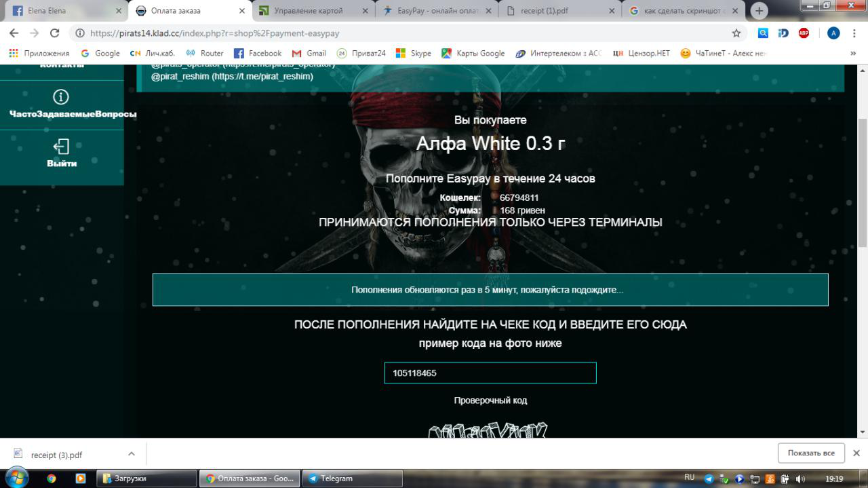This screenshot has height=488, width=868.
Task: Open Загрузки window from taskbar
Action: click(x=146, y=478)
